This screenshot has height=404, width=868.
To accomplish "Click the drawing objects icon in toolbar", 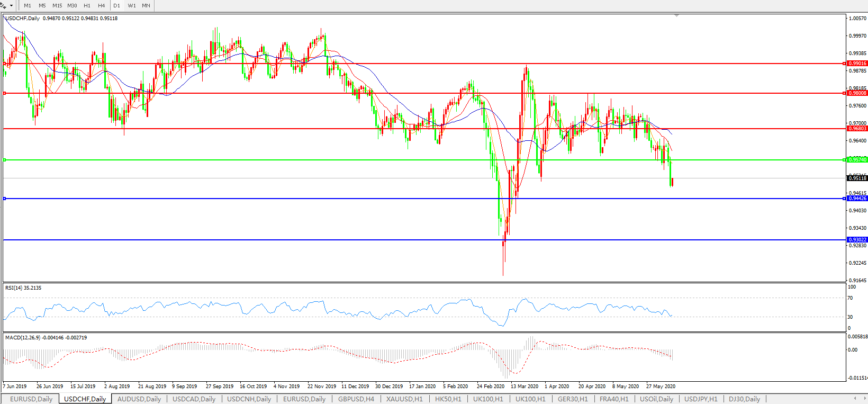I will pyautogui.click(x=4, y=5).
